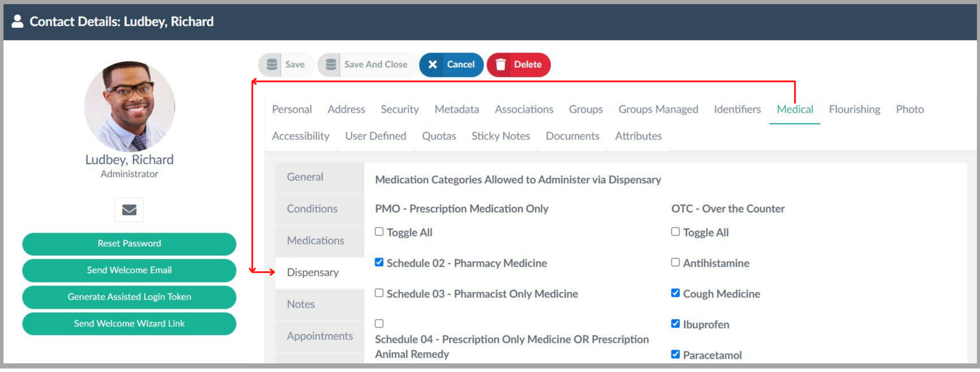Check Schedule 03 - Pharmacist Only Medicine
This screenshot has height=372, width=980.
(x=379, y=293)
